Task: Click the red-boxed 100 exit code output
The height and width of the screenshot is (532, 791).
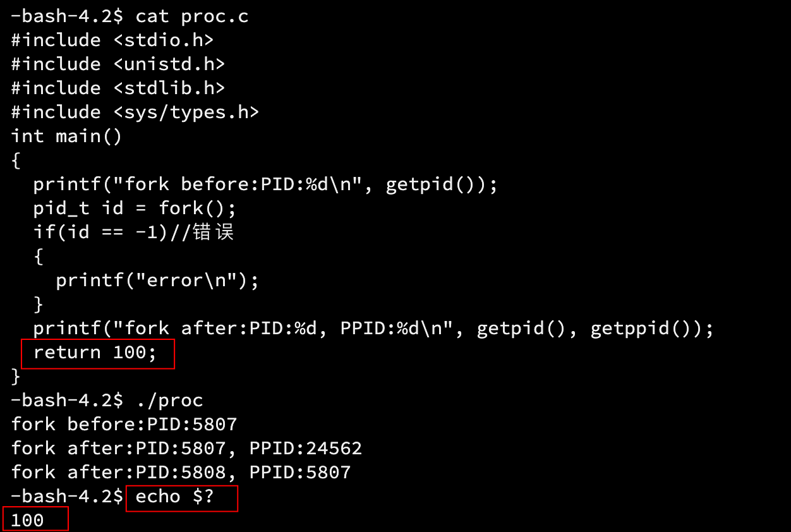Action: click(x=28, y=521)
